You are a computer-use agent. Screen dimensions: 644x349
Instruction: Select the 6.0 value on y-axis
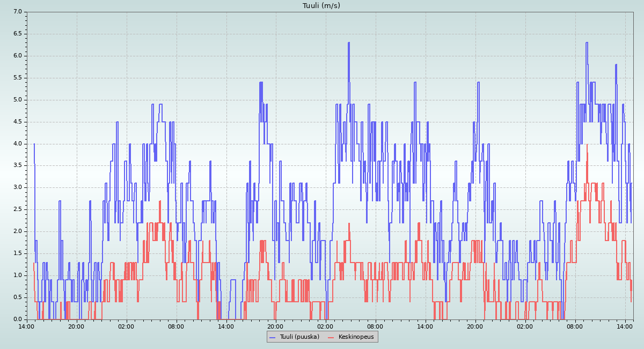pos(18,55)
